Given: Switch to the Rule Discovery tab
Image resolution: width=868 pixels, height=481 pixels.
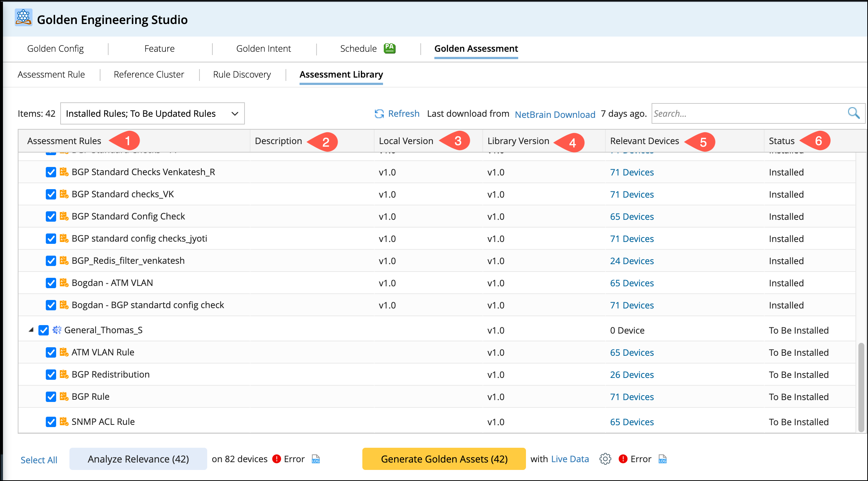Looking at the screenshot, I should point(242,75).
